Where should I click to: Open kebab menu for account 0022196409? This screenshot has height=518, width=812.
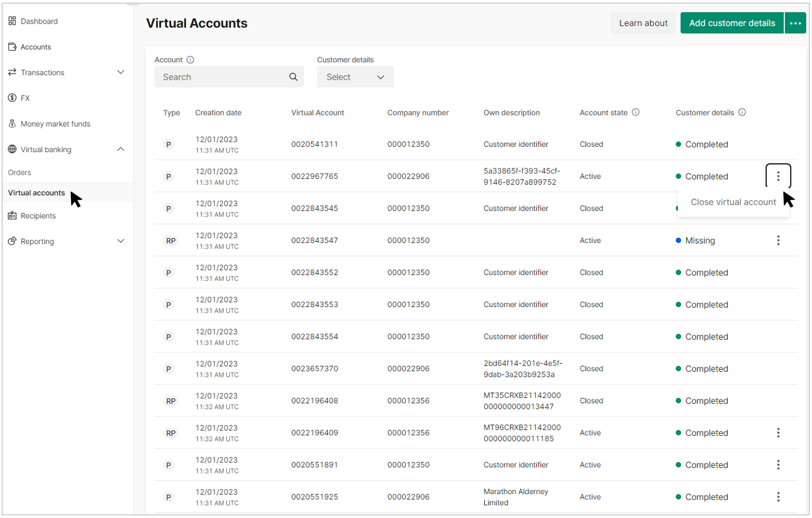[778, 433]
